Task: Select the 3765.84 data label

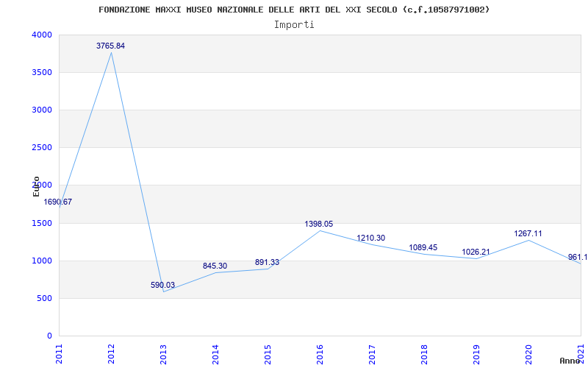Action: (111, 46)
